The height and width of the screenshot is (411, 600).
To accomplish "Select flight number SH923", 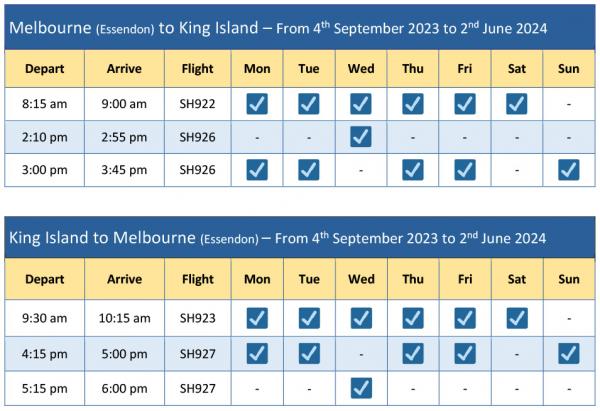I will pos(198,319).
